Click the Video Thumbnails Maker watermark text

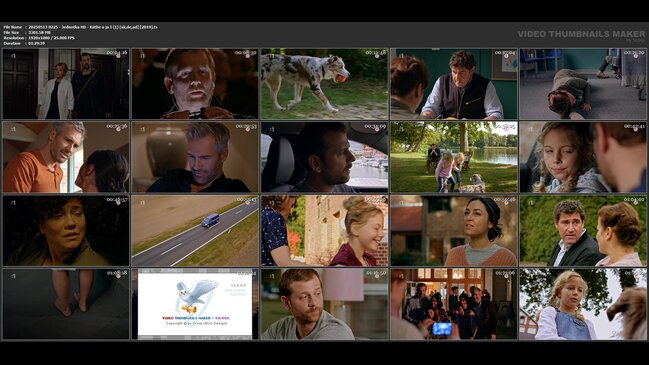point(581,34)
